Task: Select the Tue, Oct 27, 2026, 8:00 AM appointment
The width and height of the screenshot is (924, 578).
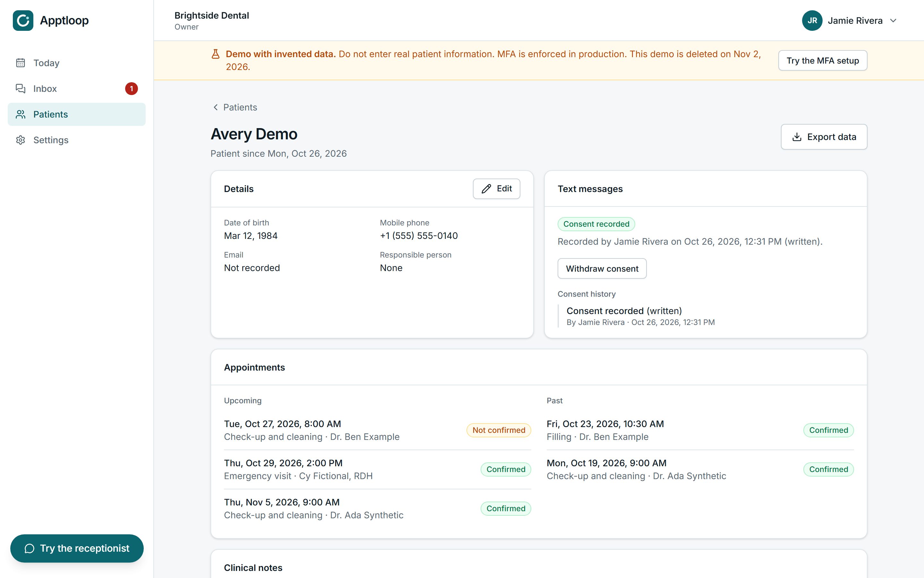Action: coord(377,430)
